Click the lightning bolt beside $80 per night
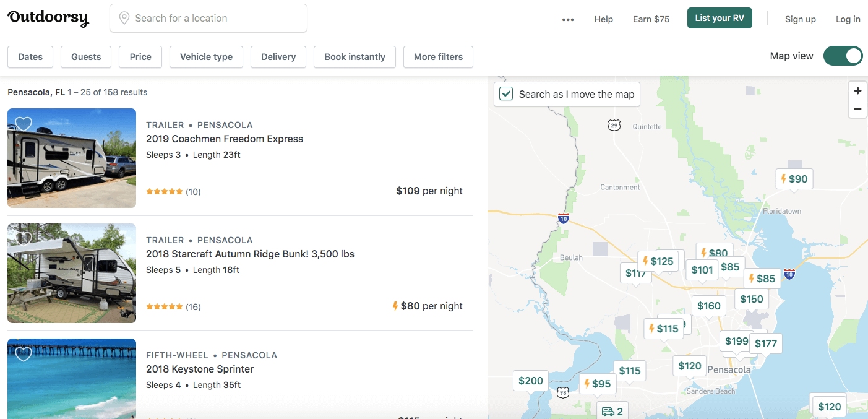 [395, 306]
